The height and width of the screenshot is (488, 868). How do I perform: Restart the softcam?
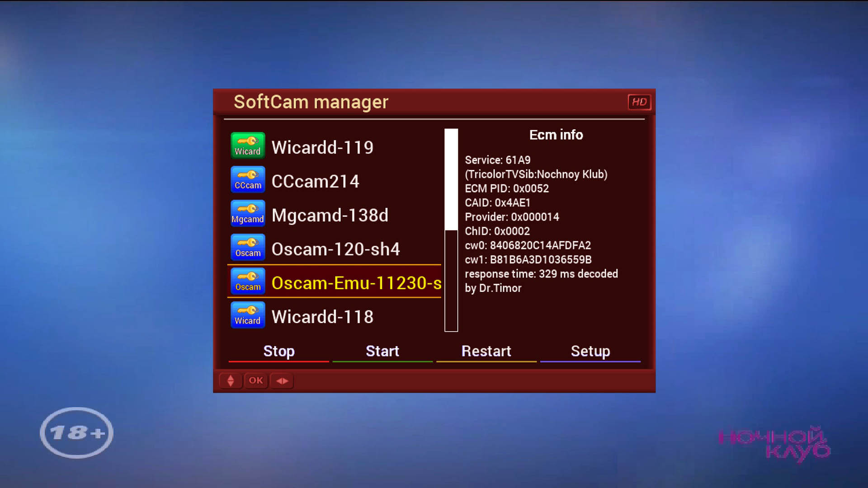[x=486, y=352]
